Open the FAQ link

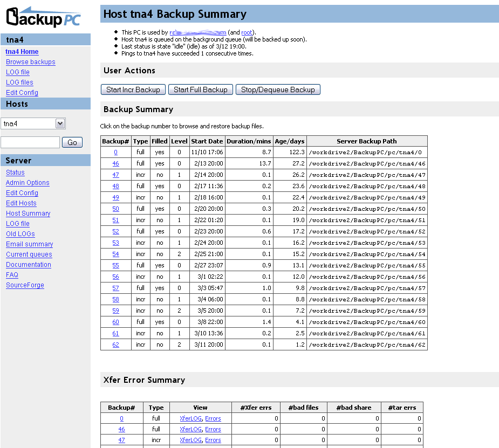pyautogui.click(x=12, y=274)
